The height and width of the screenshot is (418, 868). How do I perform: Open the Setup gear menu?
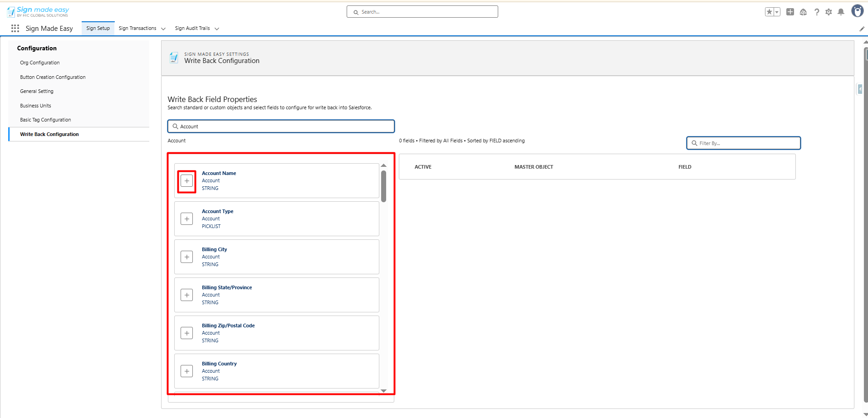(829, 12)
